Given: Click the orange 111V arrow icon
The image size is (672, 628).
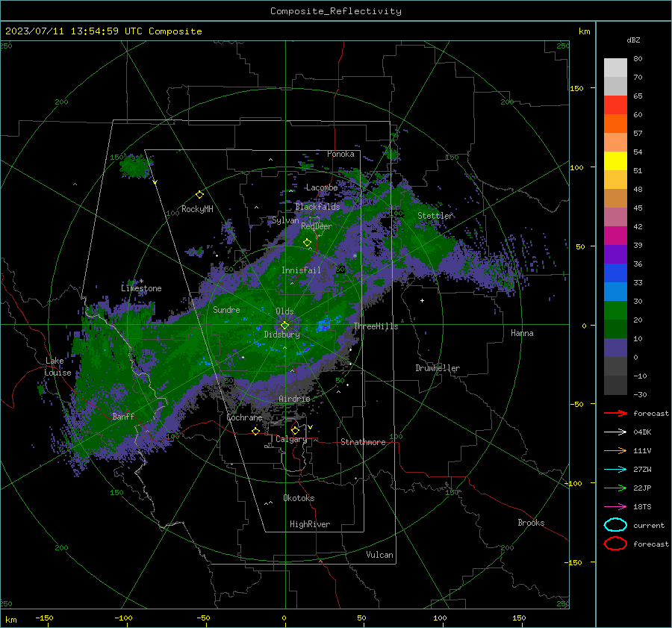Looking at the screenshot, I should click(x=615, y=450).
